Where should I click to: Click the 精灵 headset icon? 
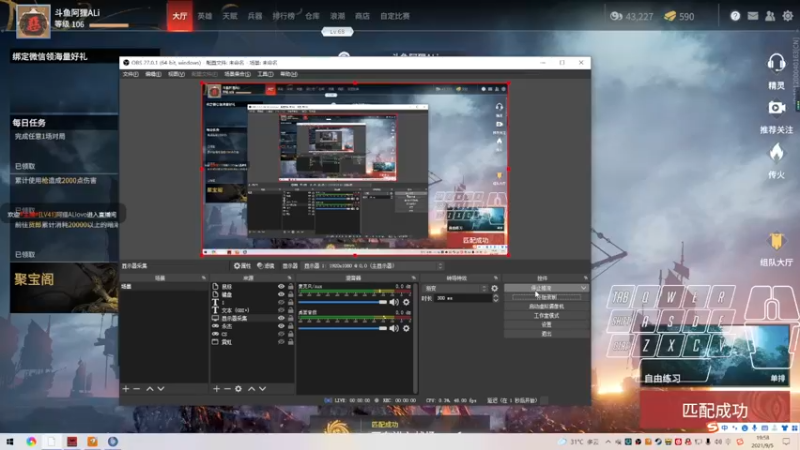[776, 63]
